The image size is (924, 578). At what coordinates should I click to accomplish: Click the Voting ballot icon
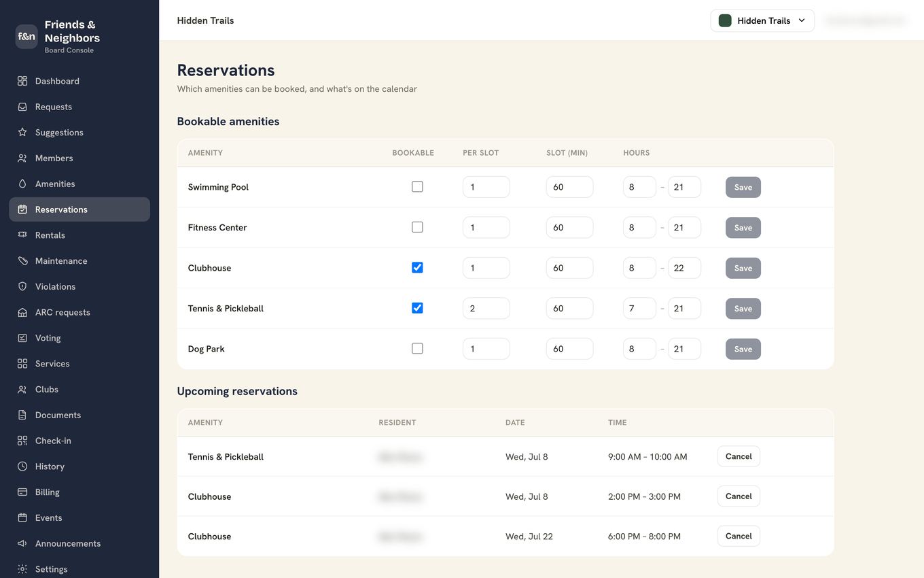(x=22, y=338)
